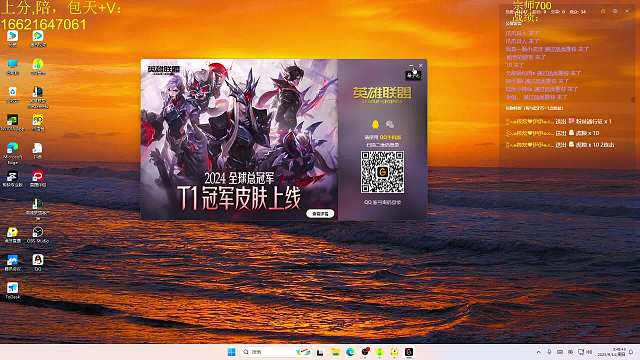Open the Recycle Bin desktop icon

(x=12, y=95)
